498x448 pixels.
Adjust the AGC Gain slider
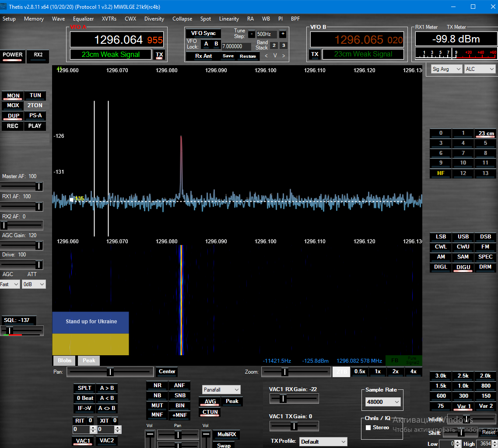click(21, 245)
